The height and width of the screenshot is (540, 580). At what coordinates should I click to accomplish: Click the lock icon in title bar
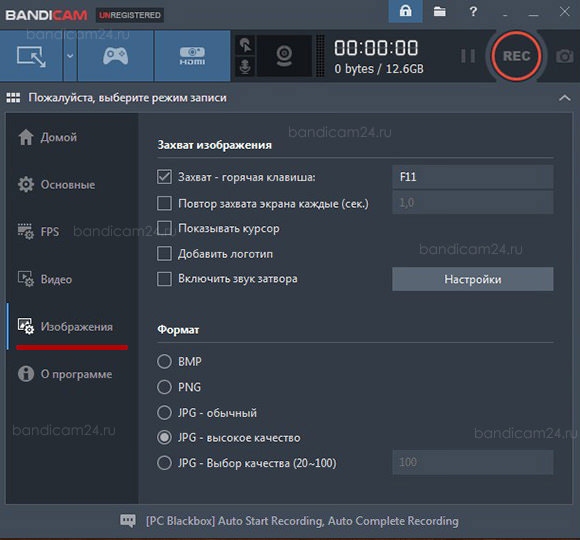tap(405, 11)
